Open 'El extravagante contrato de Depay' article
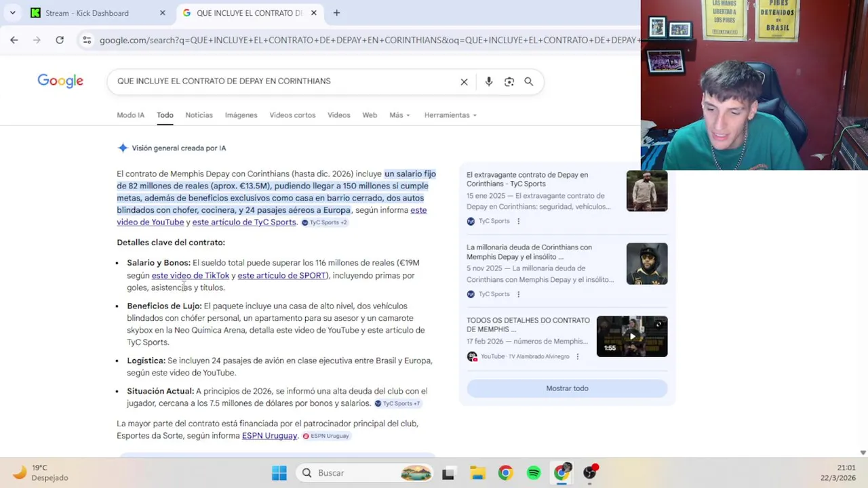Image resolution: width=868 pixels, height=488 pixels. 528,179
